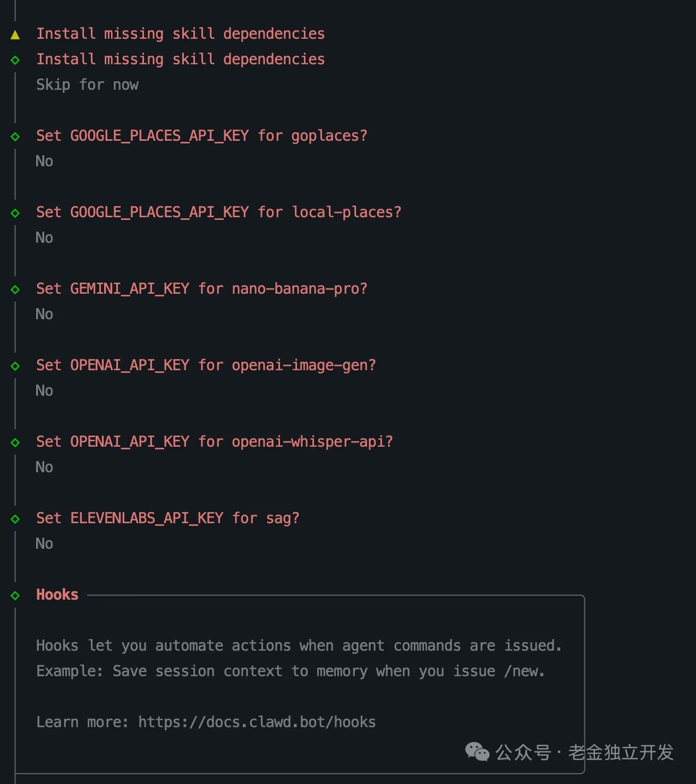Select the "Skip for now" answer
The height and width of the screenshot is (784, 696).
point(87,85)
